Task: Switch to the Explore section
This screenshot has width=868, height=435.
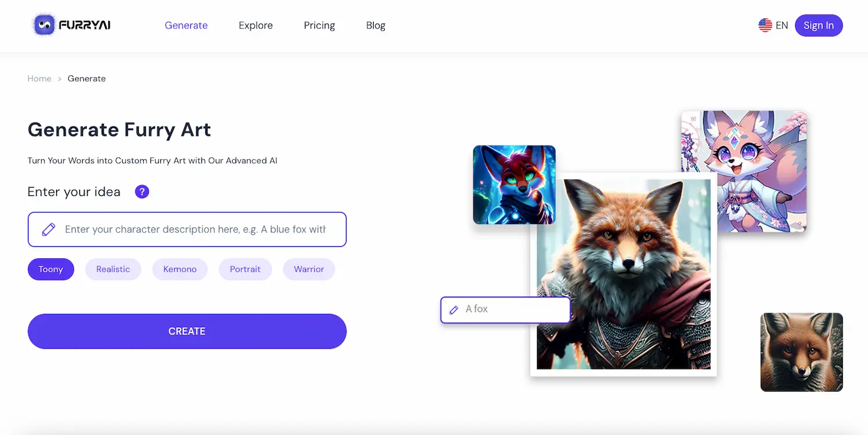Action: (x=256, y=25)
